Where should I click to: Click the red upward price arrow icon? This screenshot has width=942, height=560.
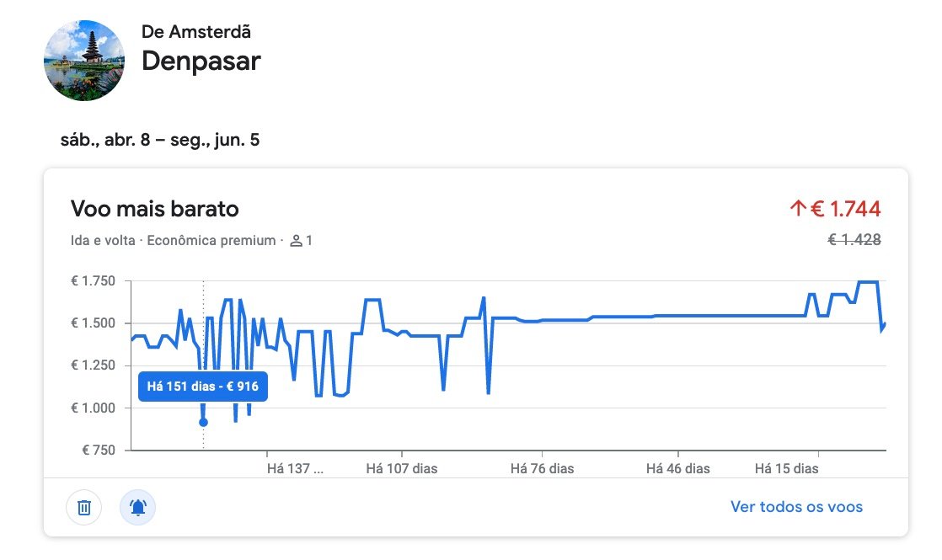coord(798,208)
